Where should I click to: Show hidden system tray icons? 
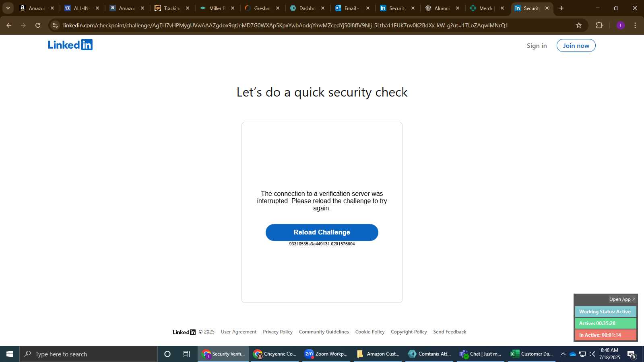[563, 354]
